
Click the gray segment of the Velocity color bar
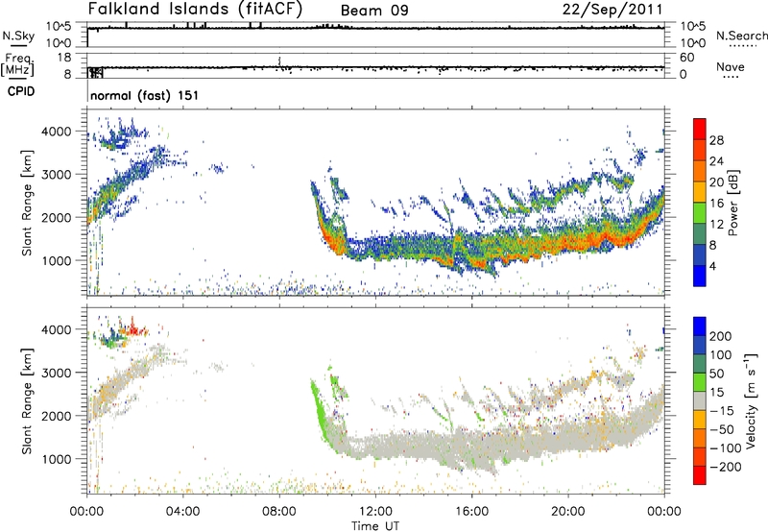[700, 400]
